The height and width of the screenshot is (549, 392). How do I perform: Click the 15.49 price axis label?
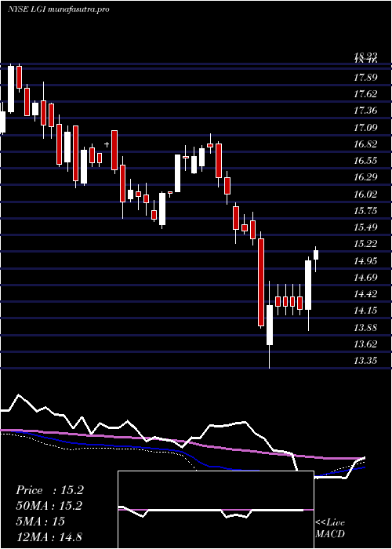tap(365, 227)
